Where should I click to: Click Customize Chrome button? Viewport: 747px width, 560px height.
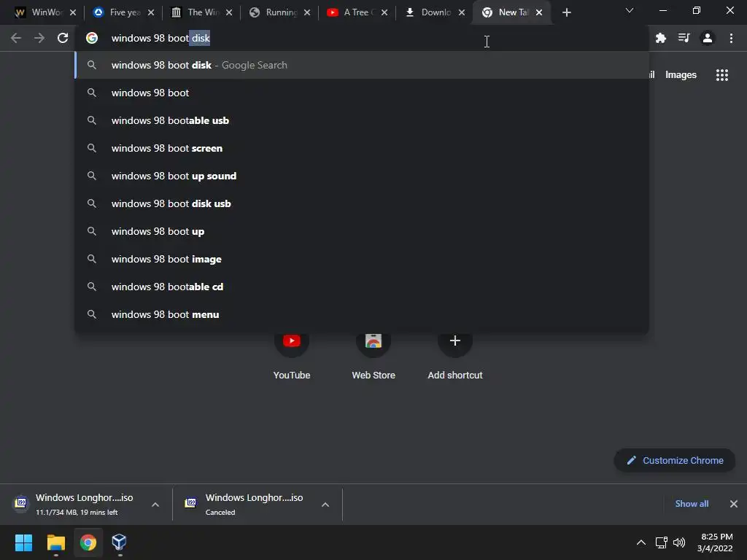(675, 461)
